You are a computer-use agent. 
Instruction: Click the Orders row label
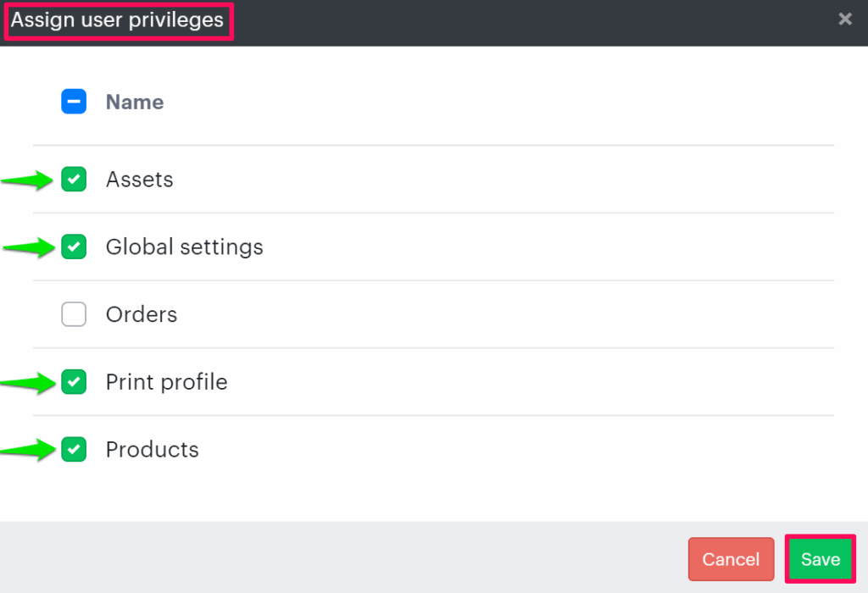pos(142,315)
